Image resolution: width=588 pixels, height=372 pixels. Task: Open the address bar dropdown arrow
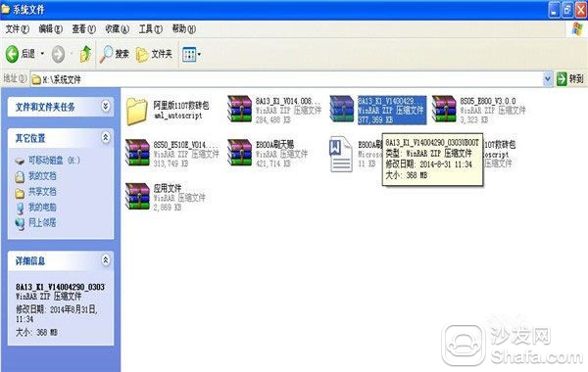(548, 79)
